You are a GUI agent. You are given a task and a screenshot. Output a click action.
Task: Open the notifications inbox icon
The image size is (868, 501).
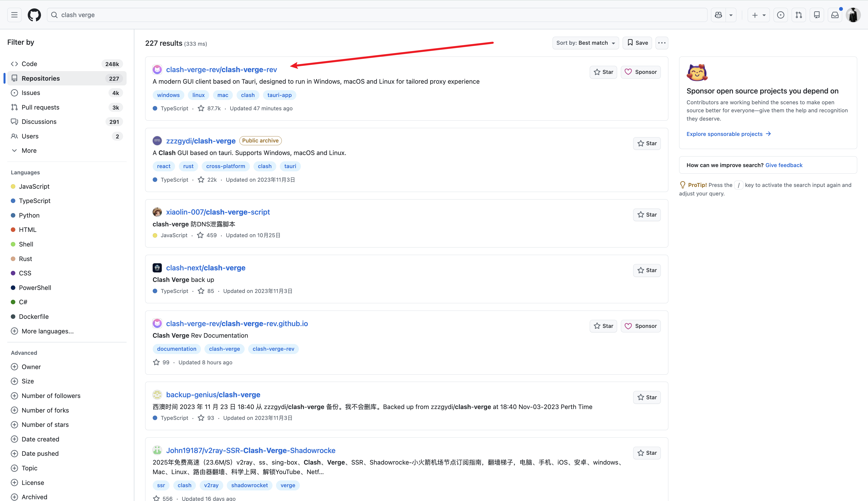835,15
